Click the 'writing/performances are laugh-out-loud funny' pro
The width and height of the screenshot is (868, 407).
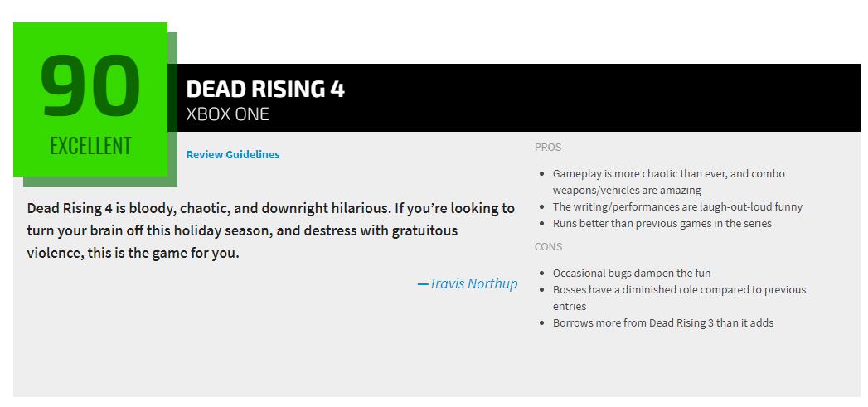(677, 207)
